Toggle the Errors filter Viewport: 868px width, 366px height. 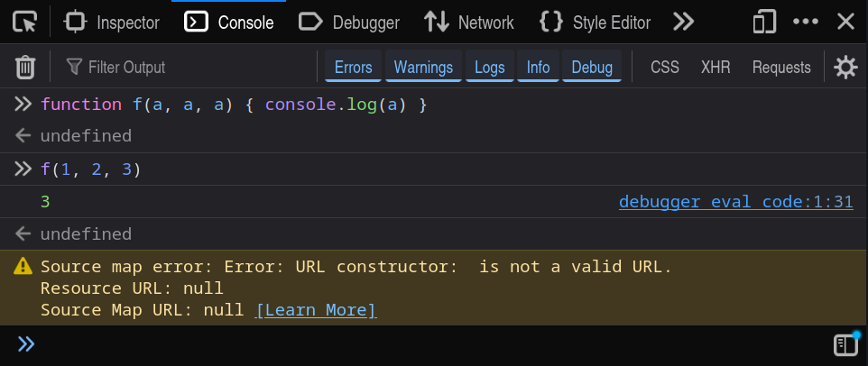pos(353,67)
